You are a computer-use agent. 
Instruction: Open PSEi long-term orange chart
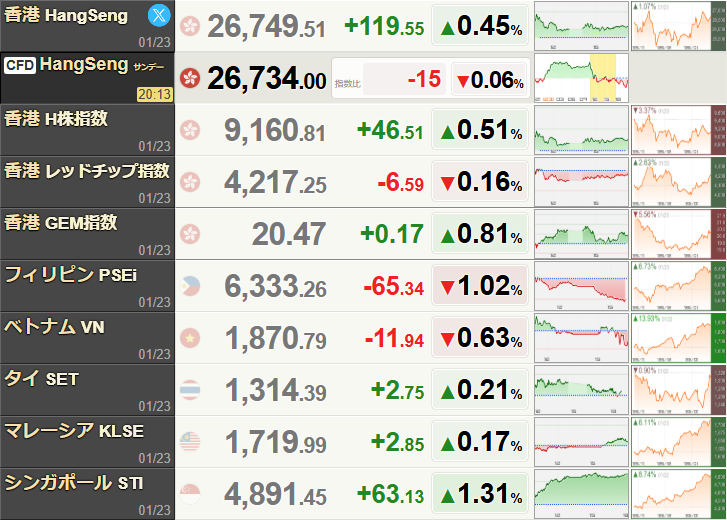coord(679,286)
